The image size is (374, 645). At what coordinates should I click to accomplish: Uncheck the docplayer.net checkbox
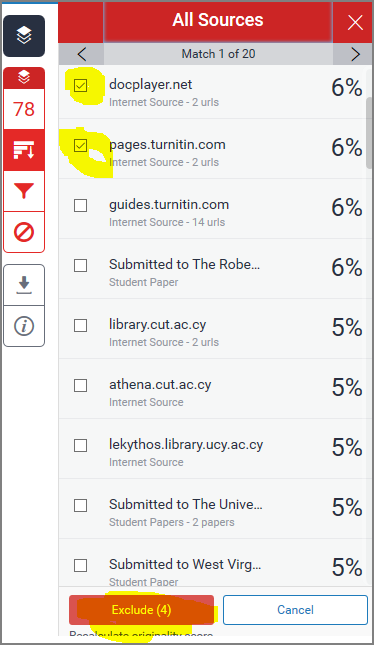pyautogui.click(x=80, y=86)
